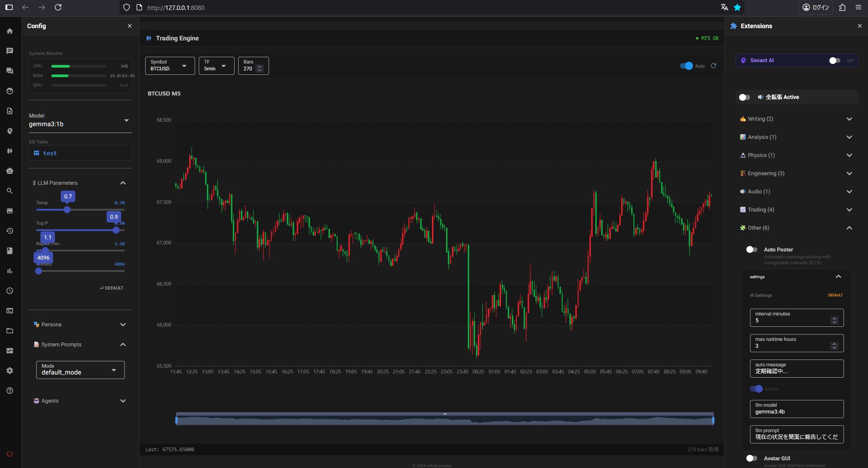Click the ログイン login button

[x=816, y=7]
